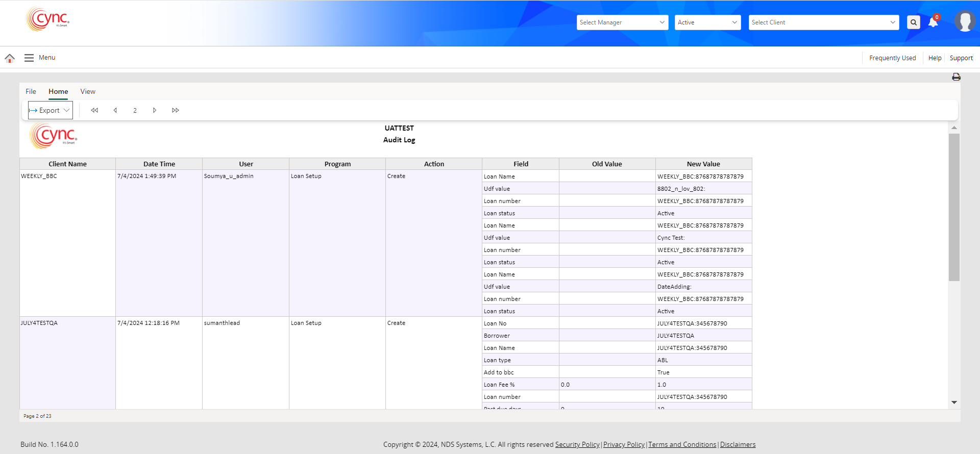The height and width of the screenshot is (454, 980).
Task: Expand the Select Client dropdown
Action: pyautogui.click(x=823, y=22)
